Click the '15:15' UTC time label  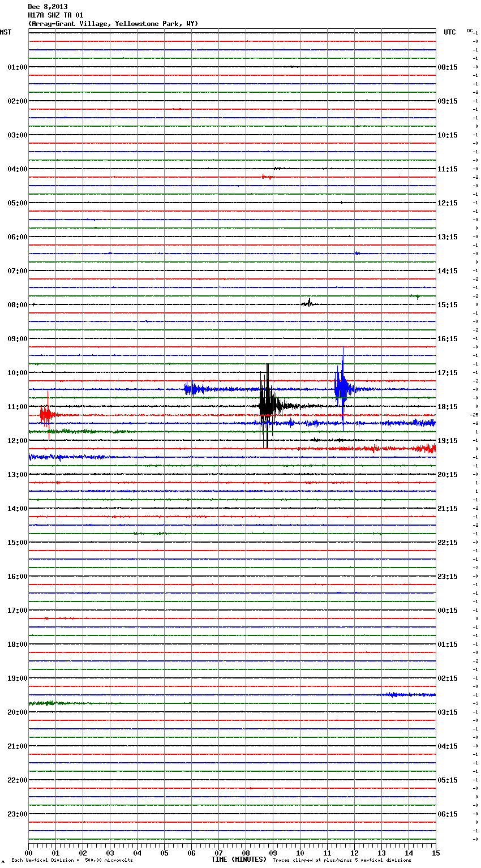pos(448,305)
